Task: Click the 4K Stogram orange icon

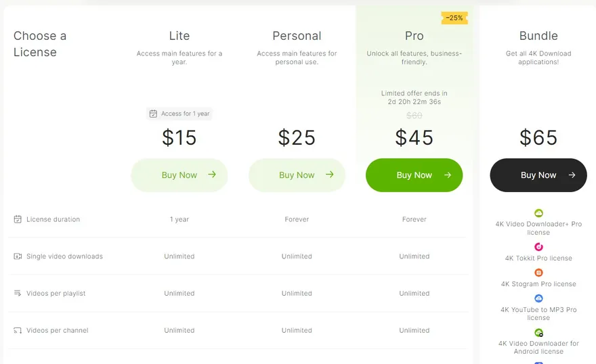Action: pos(538,273)
